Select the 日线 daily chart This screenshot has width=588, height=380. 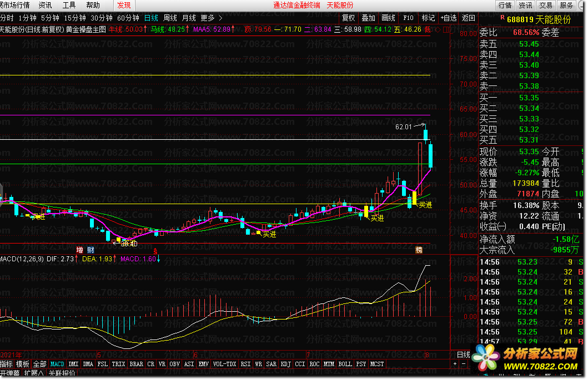151,18
